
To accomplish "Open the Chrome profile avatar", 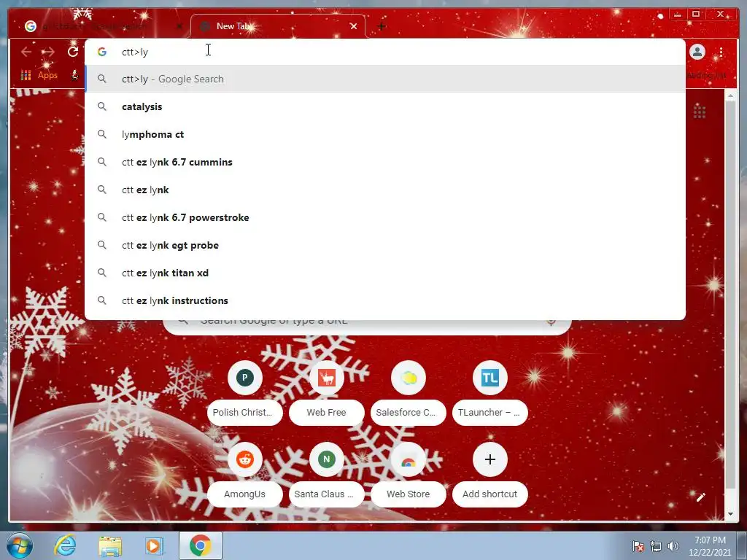I will point(697,52).
